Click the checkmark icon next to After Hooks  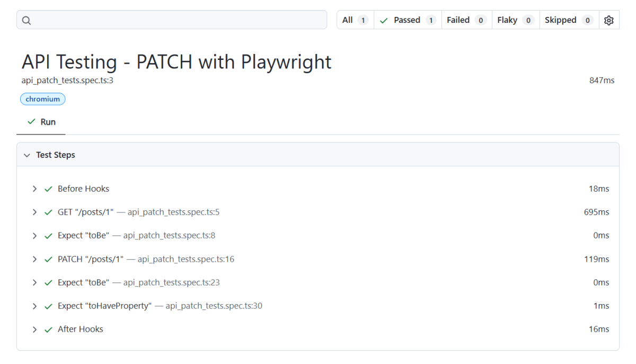tap(48, 329)
